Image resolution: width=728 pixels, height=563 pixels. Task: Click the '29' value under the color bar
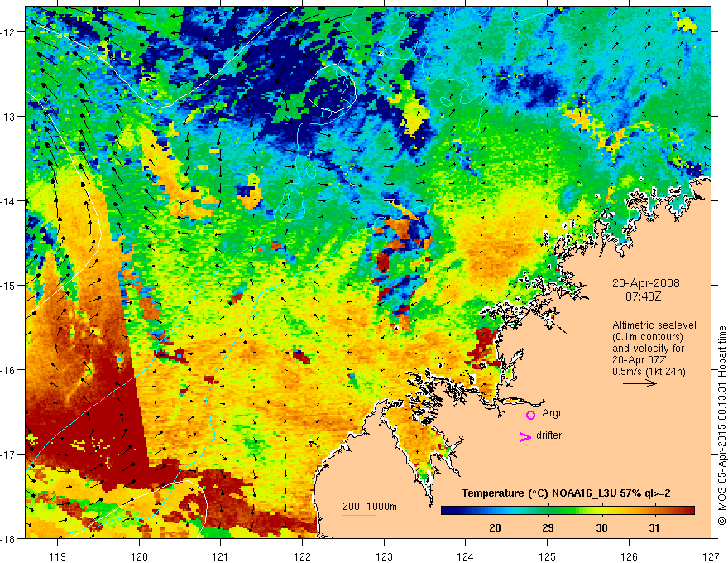pos(548,527)
